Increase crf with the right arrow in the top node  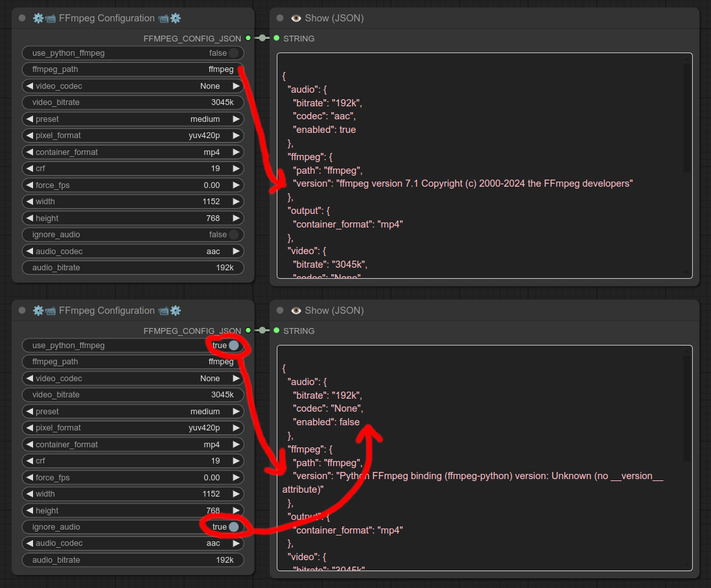click(x=237, y=169)
